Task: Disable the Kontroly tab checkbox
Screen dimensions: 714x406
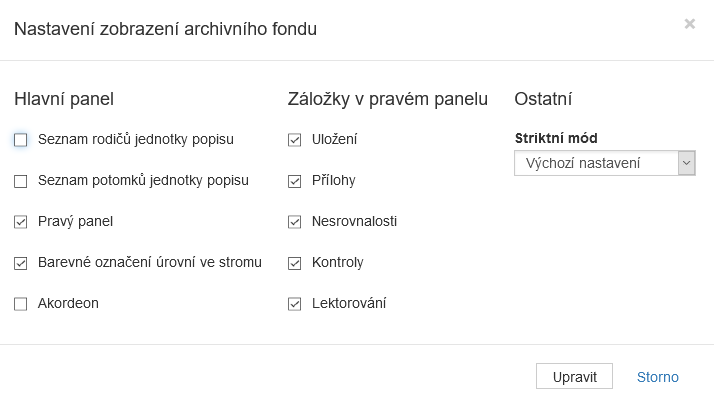Action: pyautogui.click(x=294, y=263)
